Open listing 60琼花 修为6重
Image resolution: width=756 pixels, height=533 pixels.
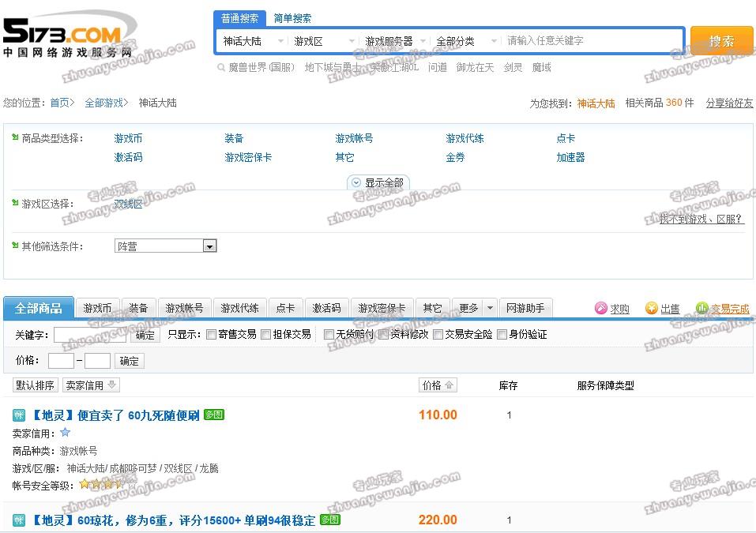coord(173,520)
